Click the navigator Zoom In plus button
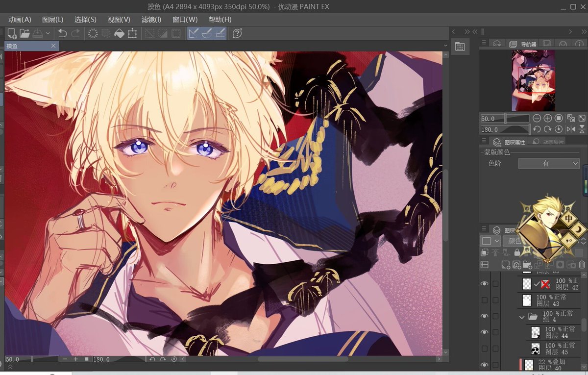This screenshot has height=375, width=588. pos(548,118)
